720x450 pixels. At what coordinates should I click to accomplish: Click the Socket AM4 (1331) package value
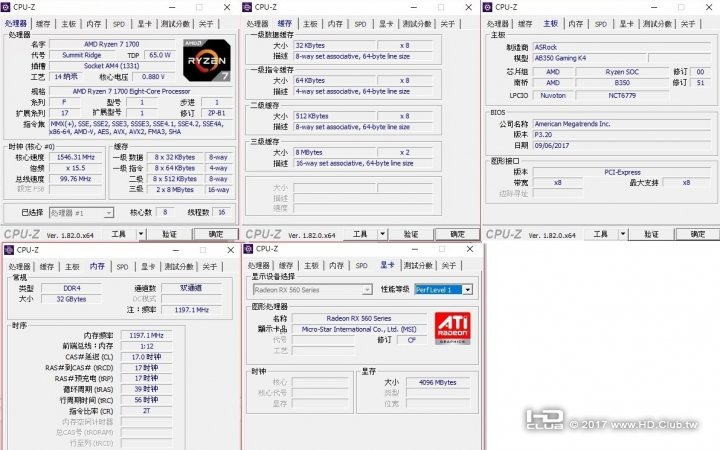click(x=112, y=66)
